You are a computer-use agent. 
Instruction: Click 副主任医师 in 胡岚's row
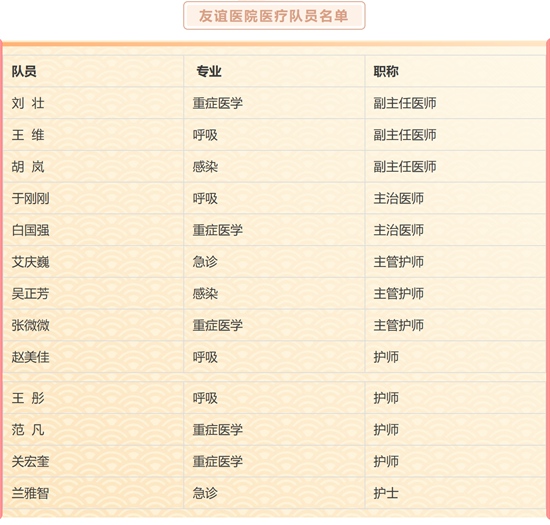(405, 167)
